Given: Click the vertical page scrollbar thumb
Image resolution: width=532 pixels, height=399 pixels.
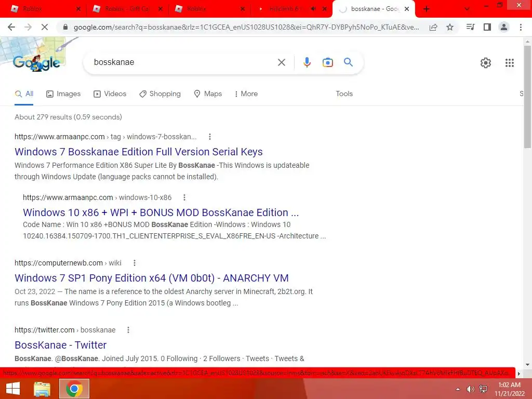Looking at the screenshot, I should pyautogui.click(x=527, y=97).
